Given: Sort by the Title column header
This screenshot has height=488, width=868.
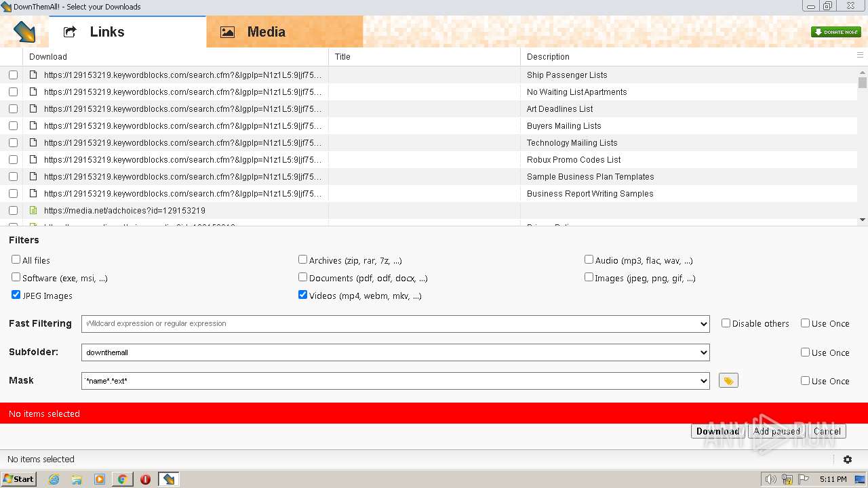Looking at the screenshot, I should [425, 56].
